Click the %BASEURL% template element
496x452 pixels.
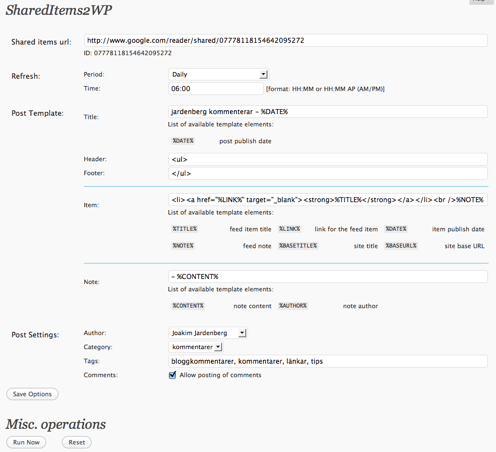coord(401,246)
